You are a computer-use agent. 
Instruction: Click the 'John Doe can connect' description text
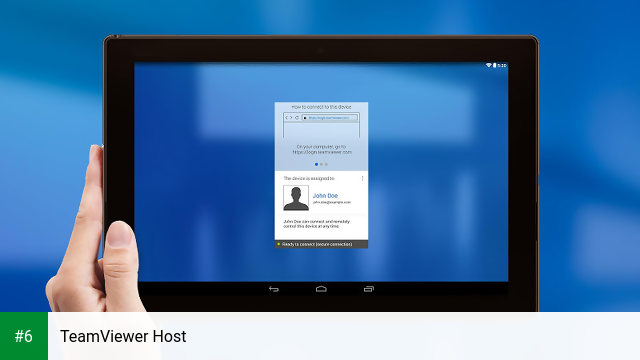tap(317, 224)
